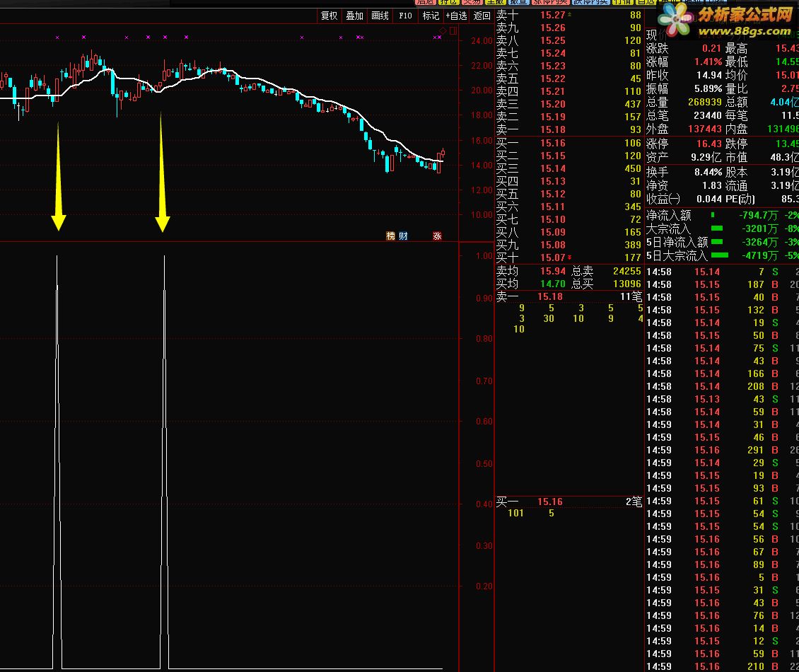
Task: Select the 卖五 15.22 order row
Action: (568, 79)
